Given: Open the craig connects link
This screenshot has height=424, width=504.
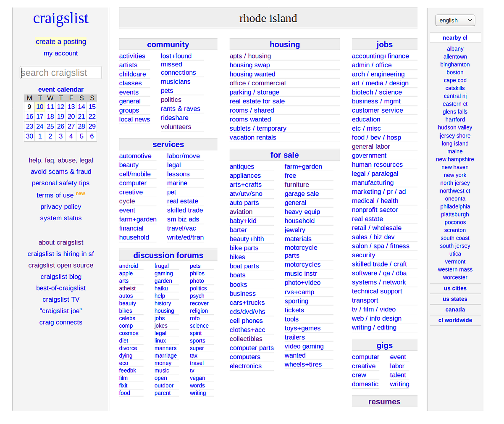Looking at the screenshot, I should click(61, 322).
